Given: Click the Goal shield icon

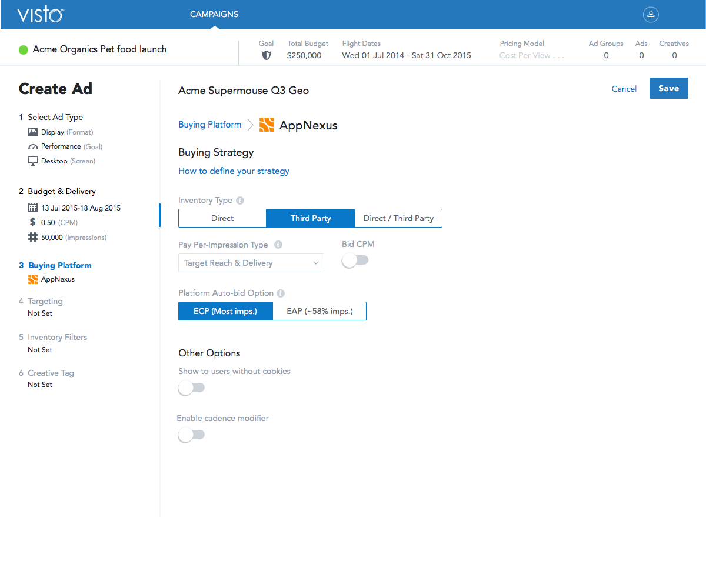Looking at the screenshot, I should pyautogui.click(x=267, y=55).
